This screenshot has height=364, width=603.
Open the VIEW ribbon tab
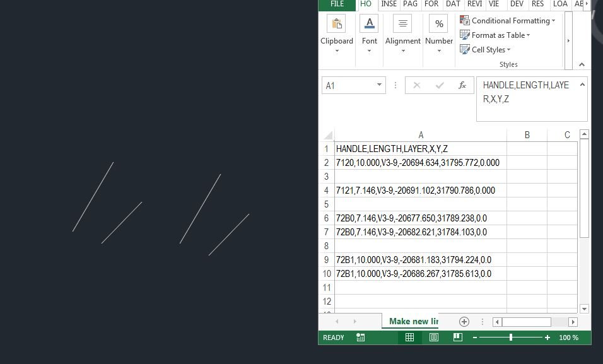click(494, 4)
